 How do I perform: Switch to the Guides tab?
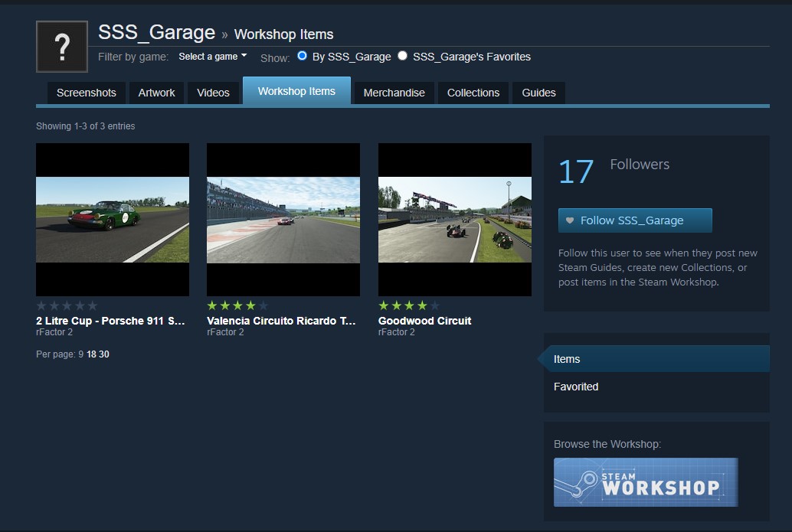coord(538,93)
